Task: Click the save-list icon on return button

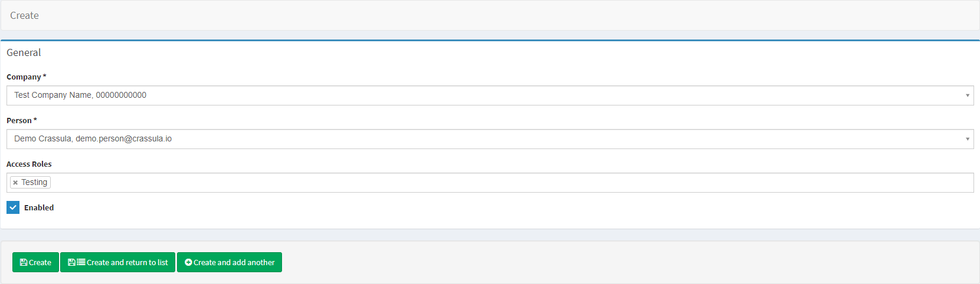Action: pyautogui.click(x=77, y=262)
